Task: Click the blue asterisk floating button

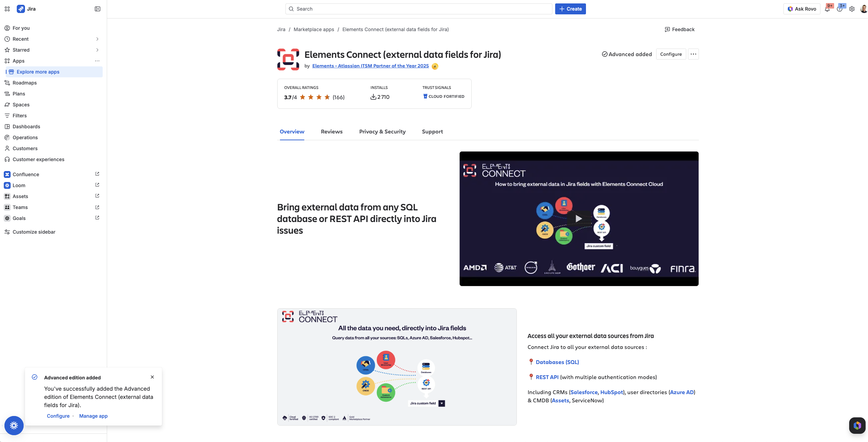Action: (x=14, y=426)
